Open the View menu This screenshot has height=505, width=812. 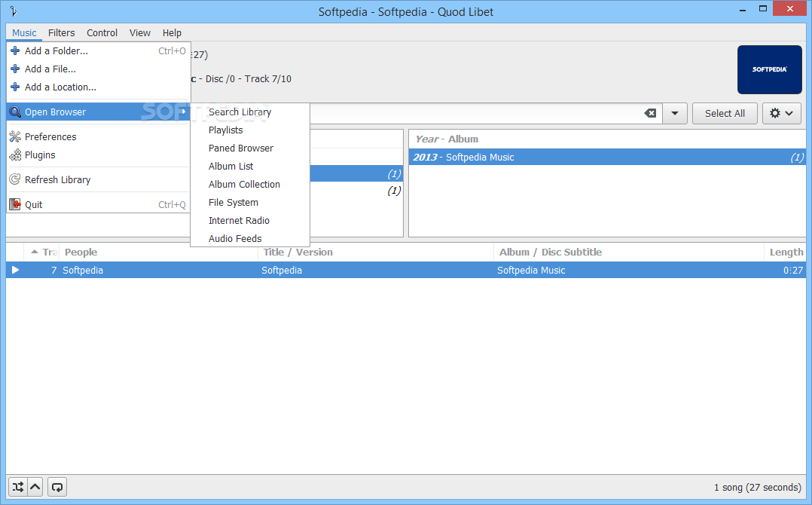[x=140, y=32]
